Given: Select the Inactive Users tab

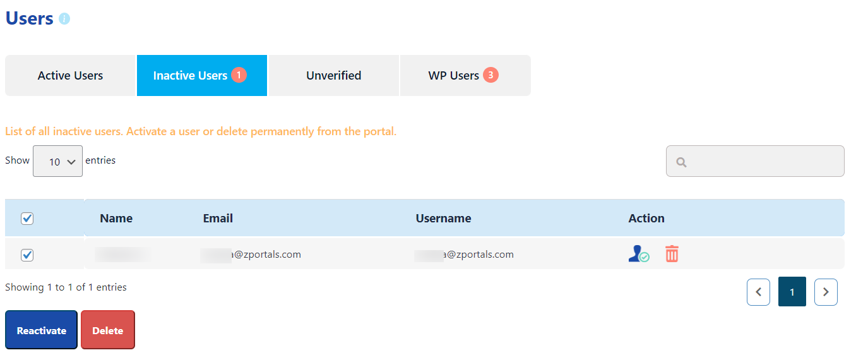Looking at the screenshot, I should [202, 75].
